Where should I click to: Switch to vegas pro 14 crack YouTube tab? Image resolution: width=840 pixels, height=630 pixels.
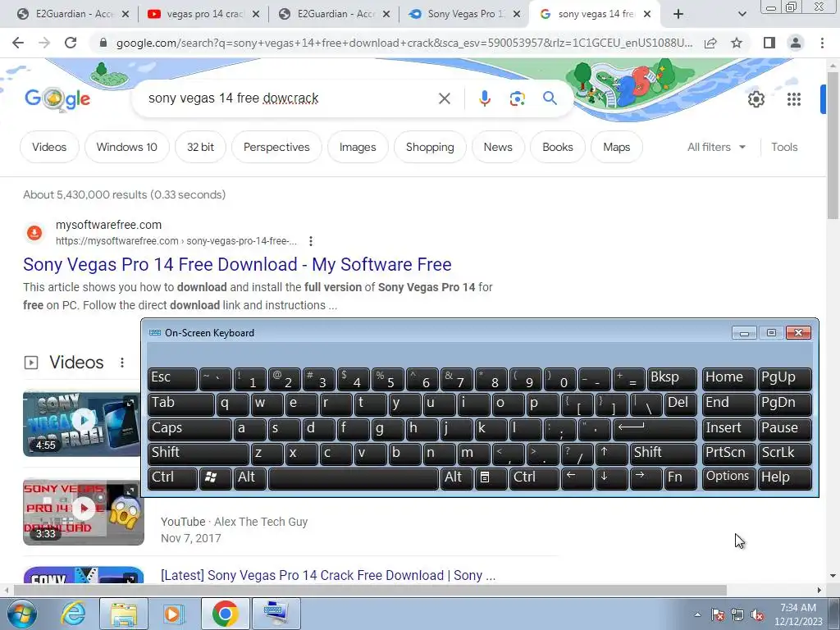coord(203,14)
